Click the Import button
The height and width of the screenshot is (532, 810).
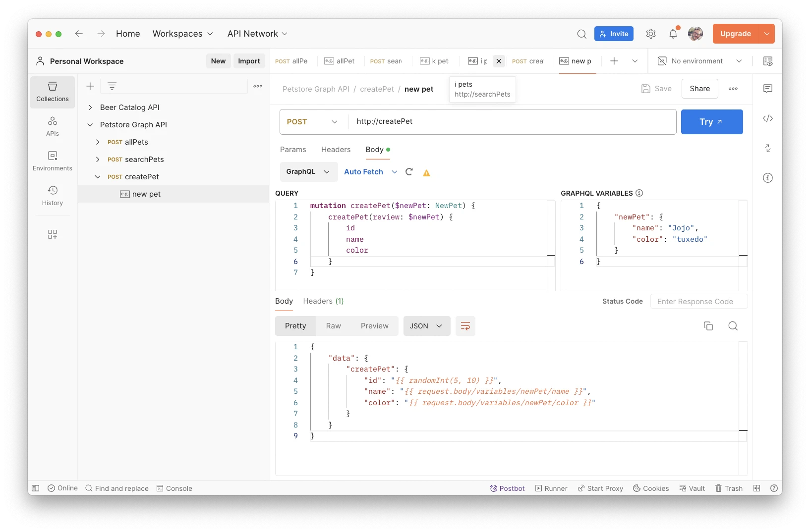point(249,61)
